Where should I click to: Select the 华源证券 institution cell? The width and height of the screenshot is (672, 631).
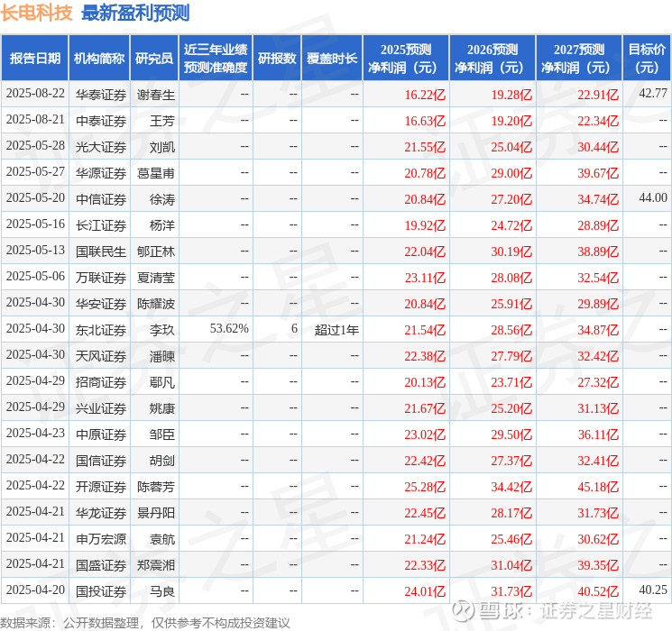pos(101,173)
